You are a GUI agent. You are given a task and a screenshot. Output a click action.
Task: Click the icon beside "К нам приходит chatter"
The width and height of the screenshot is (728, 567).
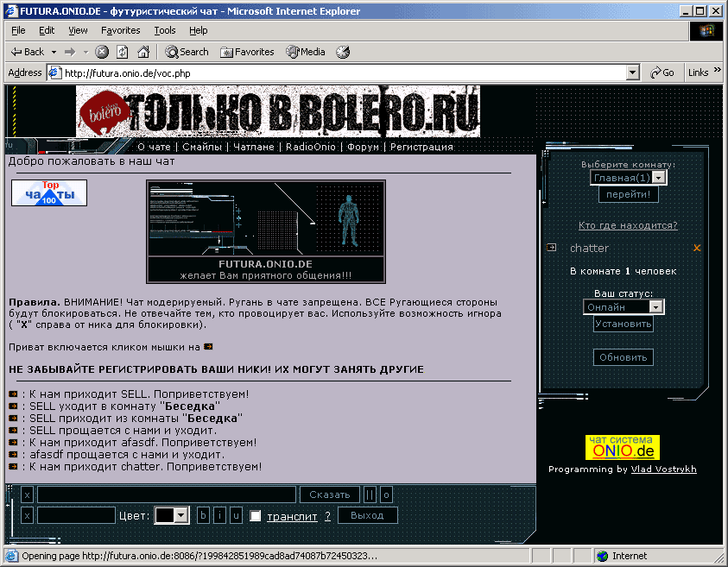click(13, 466)
